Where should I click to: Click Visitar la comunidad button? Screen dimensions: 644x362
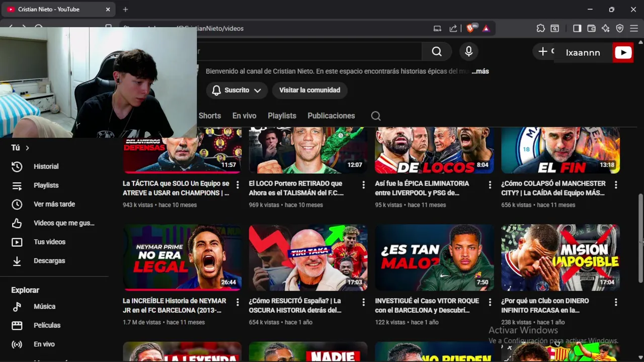(309, 90)
